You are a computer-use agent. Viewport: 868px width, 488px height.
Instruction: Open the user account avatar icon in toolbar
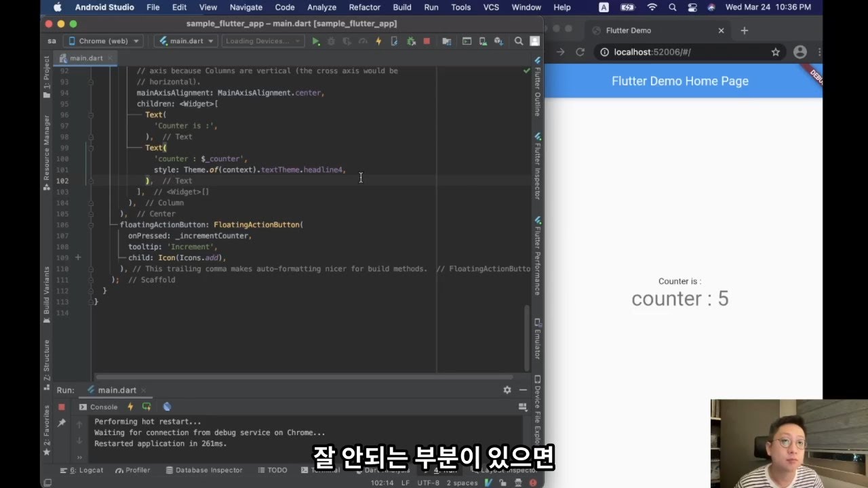pos(534,41)
